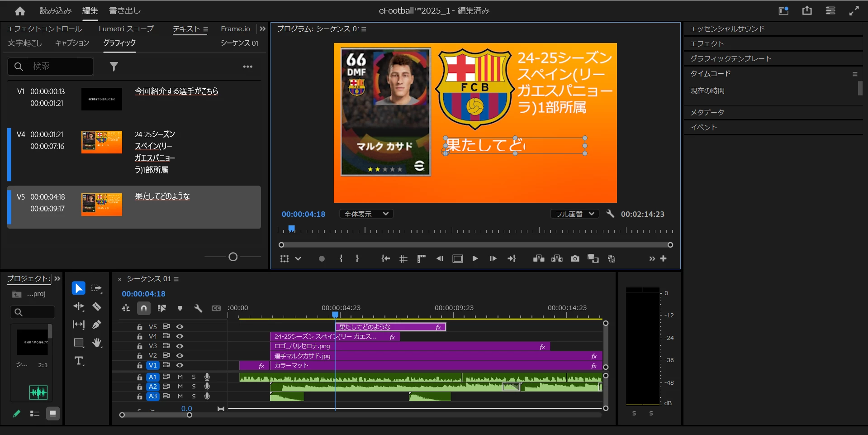Select the Selection arrow tool

(x=78, y=288)
